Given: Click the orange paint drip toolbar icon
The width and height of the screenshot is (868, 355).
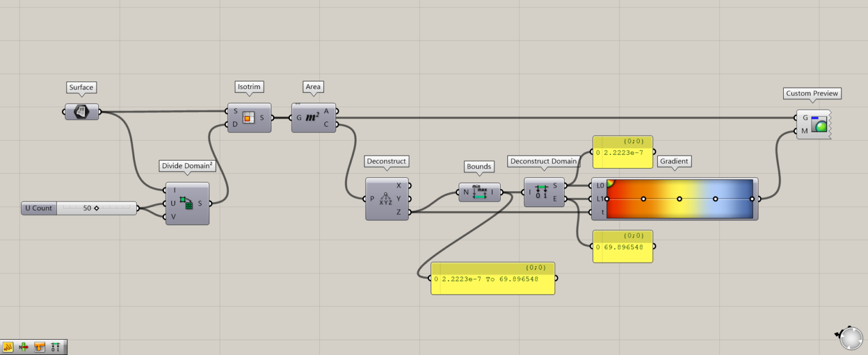Looking at the screenshot, I should click(x=40, y=347).
